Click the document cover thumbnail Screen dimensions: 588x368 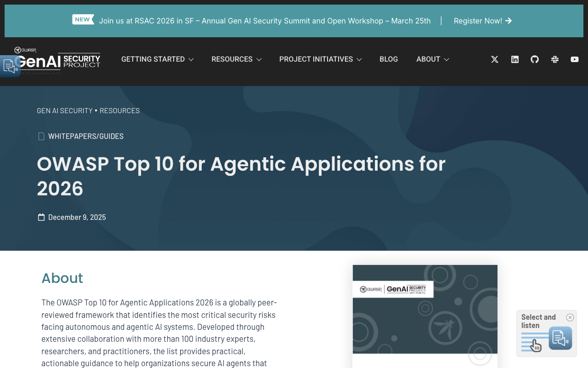click(x=425, y=316)
